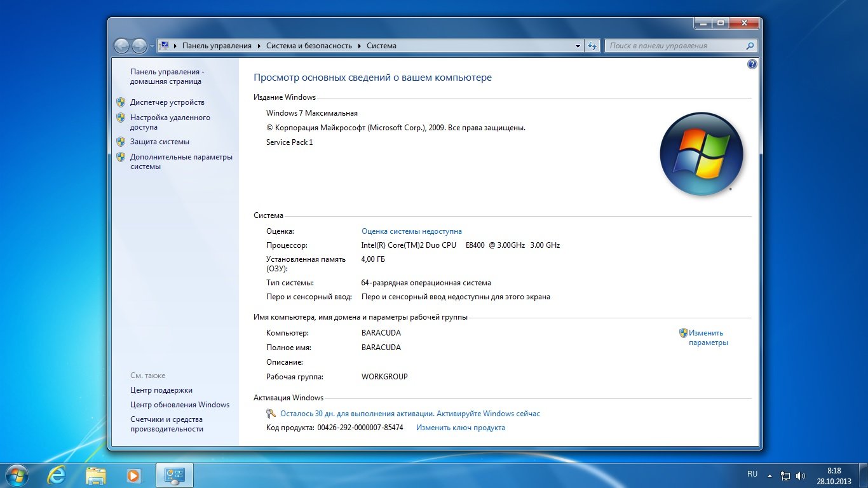Click the refresh button next to address bar

point(593,46)
